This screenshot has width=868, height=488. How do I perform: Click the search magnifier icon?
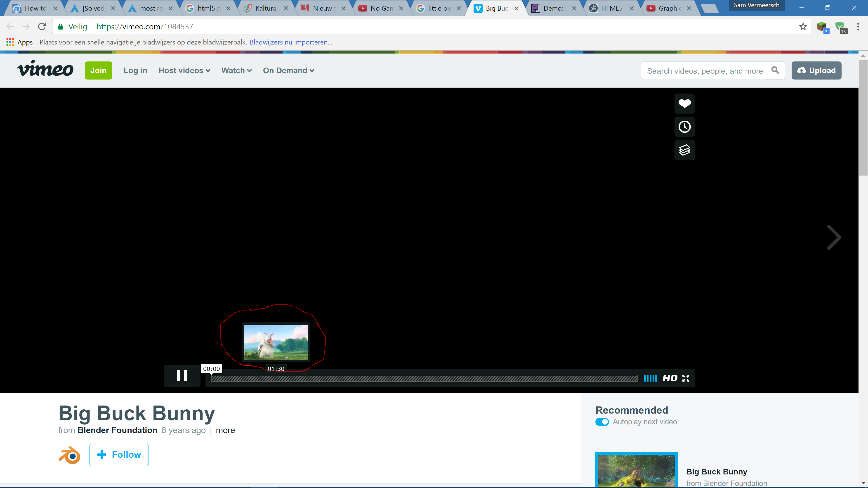pos(775,70)
